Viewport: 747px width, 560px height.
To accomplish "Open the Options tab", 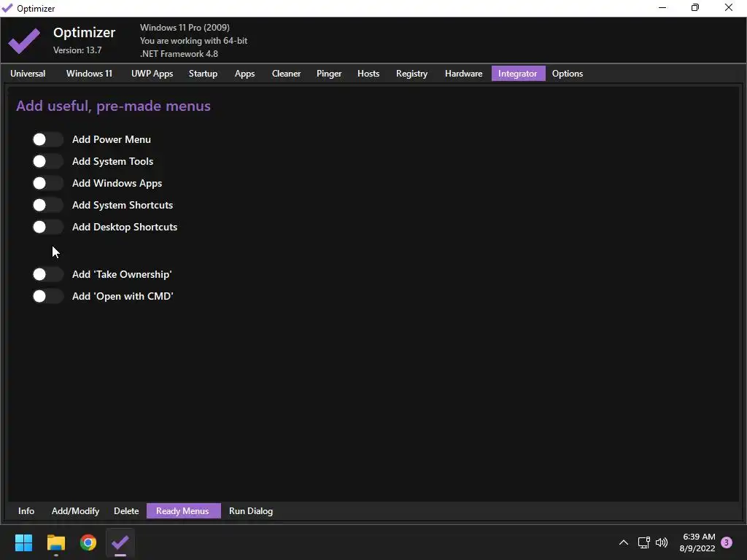I will (568, 74).
